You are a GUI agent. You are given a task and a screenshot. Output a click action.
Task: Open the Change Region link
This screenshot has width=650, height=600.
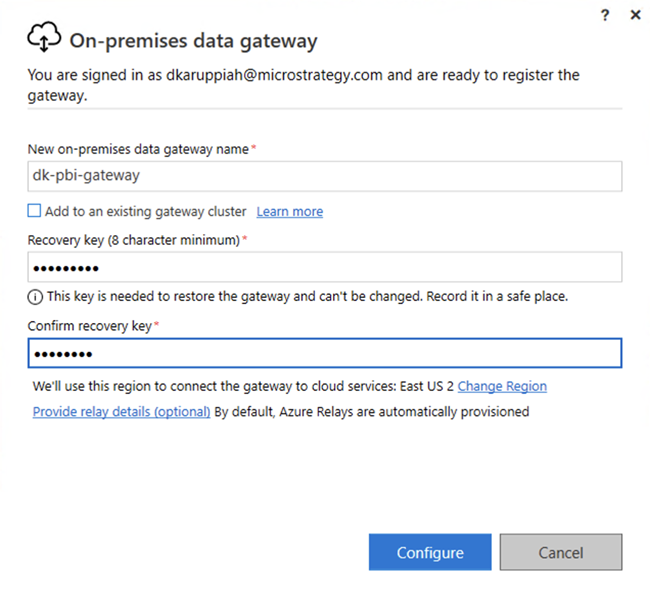tap(502, 386)
